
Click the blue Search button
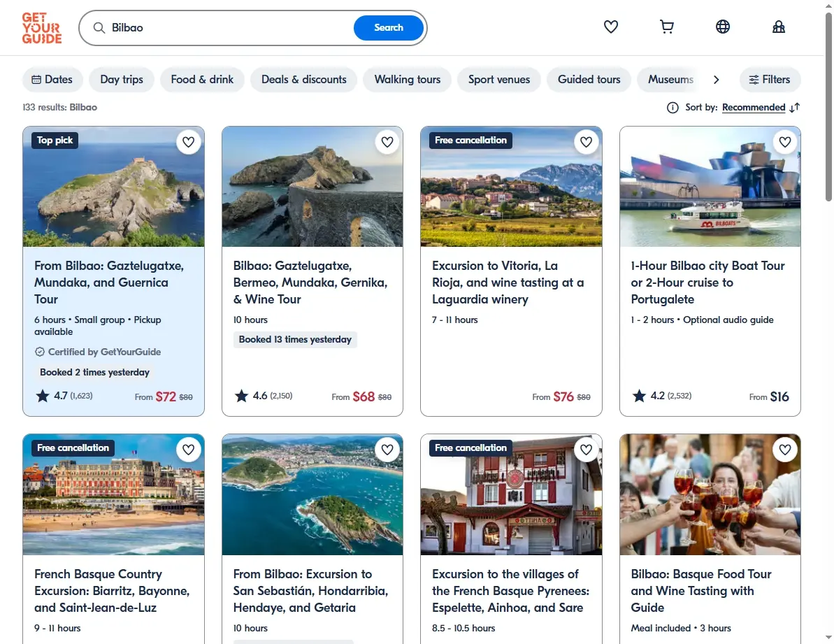pyautogui.click(x=388, y=28)
